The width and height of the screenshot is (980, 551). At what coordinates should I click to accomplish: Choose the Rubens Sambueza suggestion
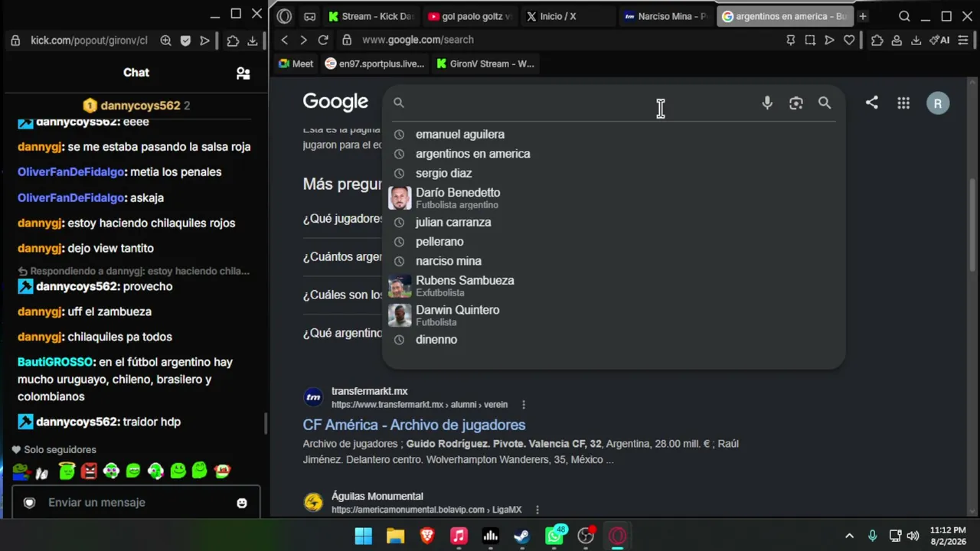(612, 286)
